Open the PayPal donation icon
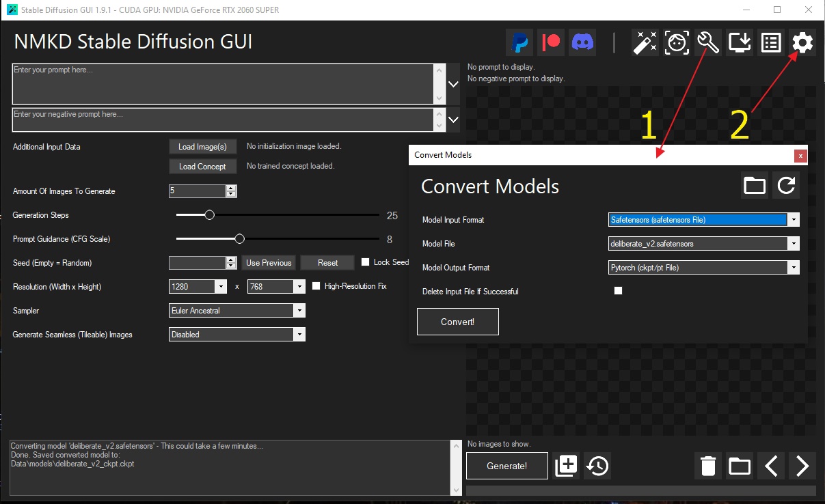The width and height of the screenshot is (825, 504). (x=519, y=42)
